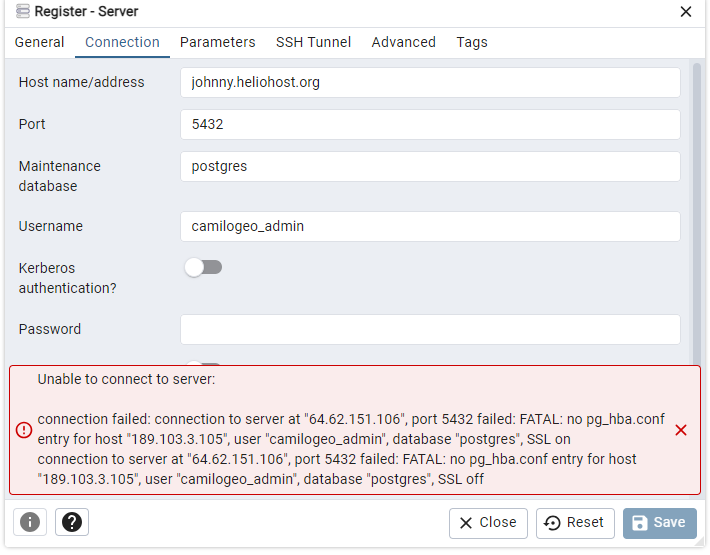
Task: Select the Tags tab
Action: pos(472,42)
